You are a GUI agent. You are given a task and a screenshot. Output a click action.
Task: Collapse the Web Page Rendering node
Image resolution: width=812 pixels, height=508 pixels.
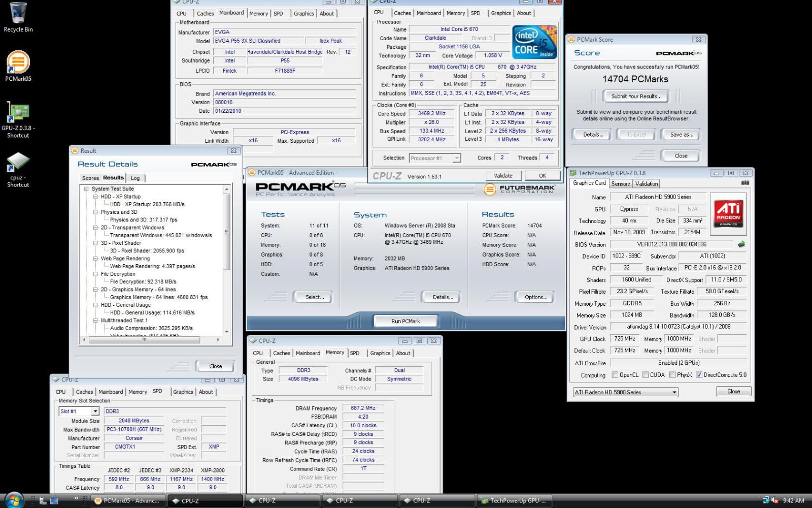pos(95,259)
